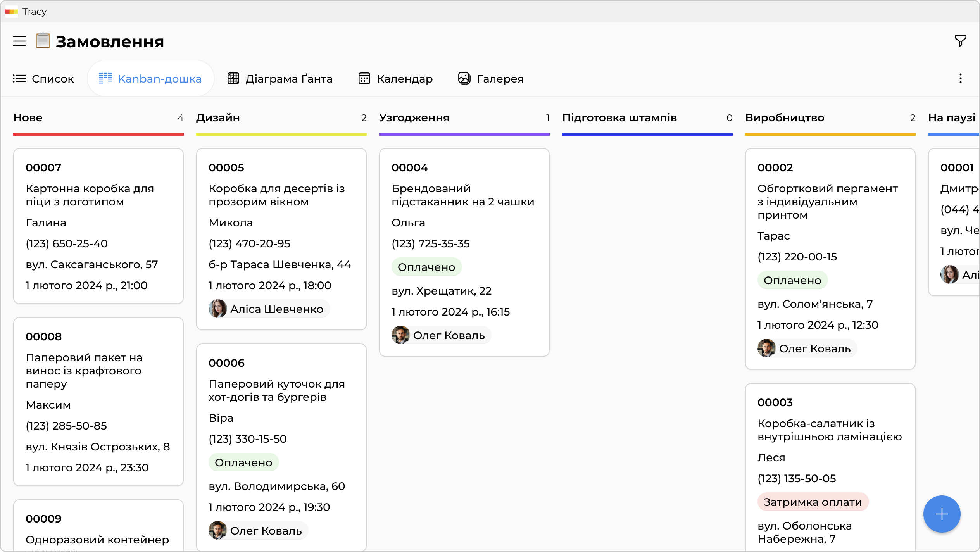The image size is (980, 552).
Task: Click the blue plus add button
Action: 942,514
